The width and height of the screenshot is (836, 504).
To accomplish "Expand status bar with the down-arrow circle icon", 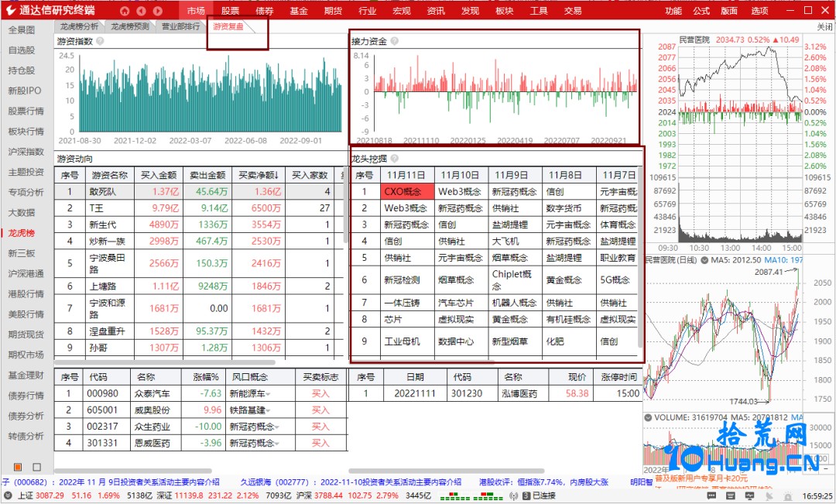I will click(8, 495).
